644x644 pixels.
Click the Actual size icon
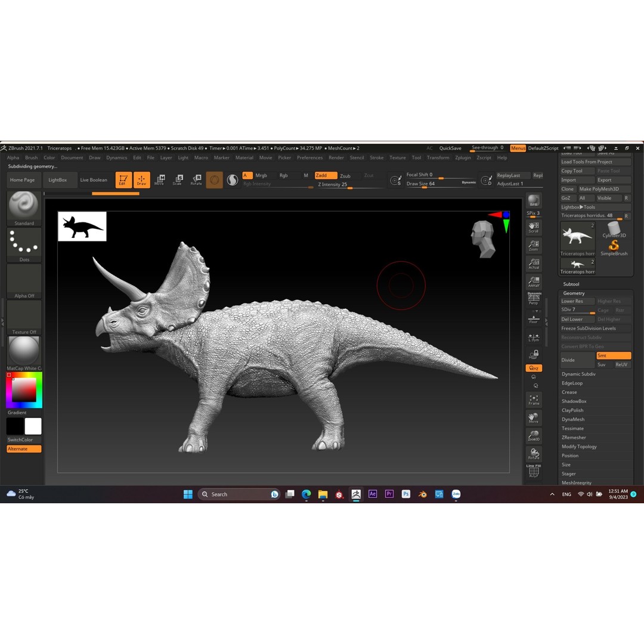534,264
